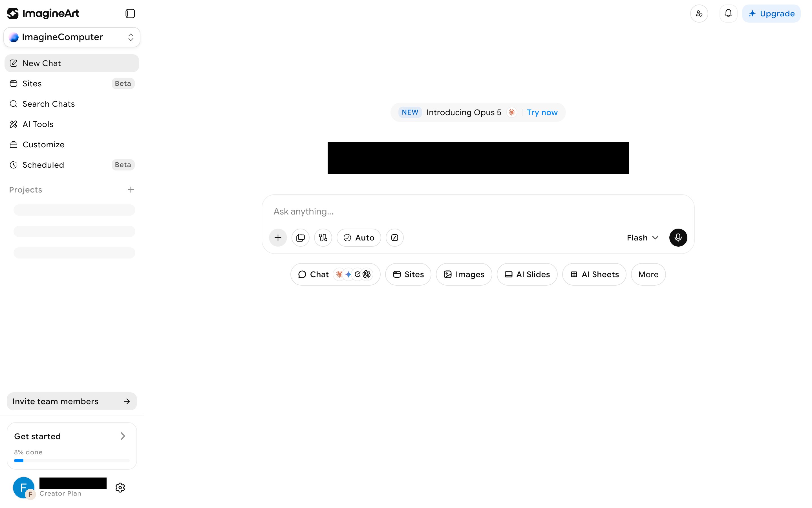Open Scheduled
812x508 pixels.
72,165
